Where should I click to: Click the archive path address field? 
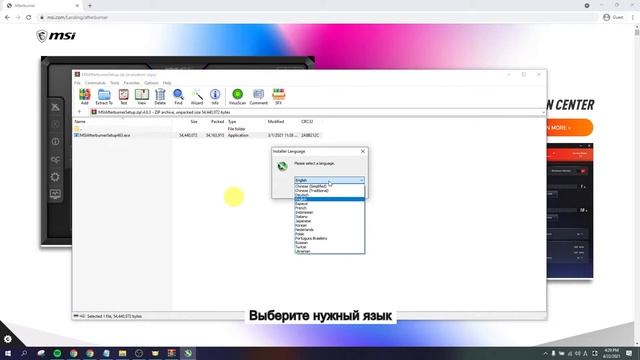(317, 112)
